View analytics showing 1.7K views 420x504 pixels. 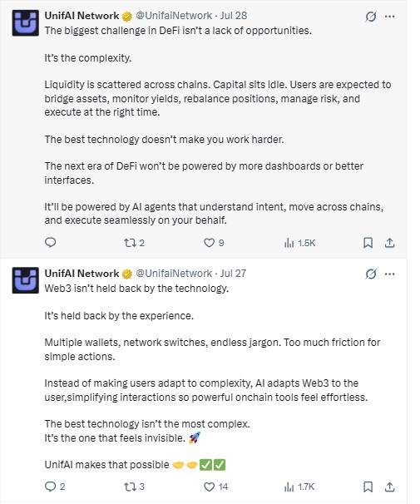299,487
